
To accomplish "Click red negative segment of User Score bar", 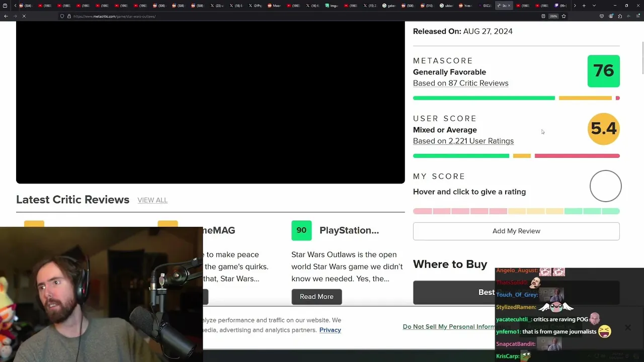I will (x=577, y=156).
